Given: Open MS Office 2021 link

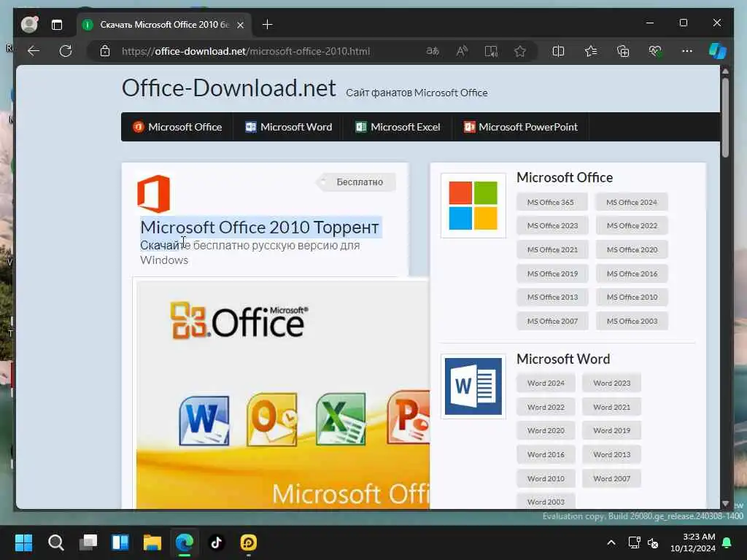Looking at the screenshot, I should (x=553, y=249).
